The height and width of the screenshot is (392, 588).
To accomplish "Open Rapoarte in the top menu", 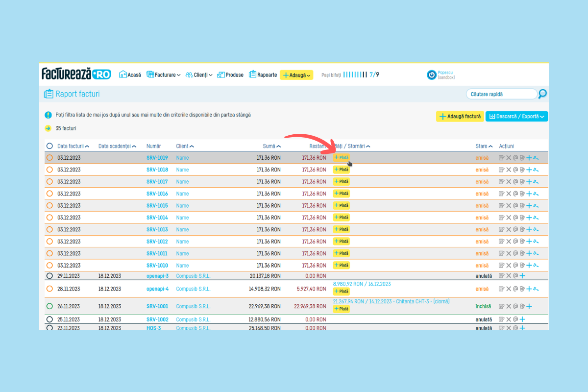I will [263, 75].
